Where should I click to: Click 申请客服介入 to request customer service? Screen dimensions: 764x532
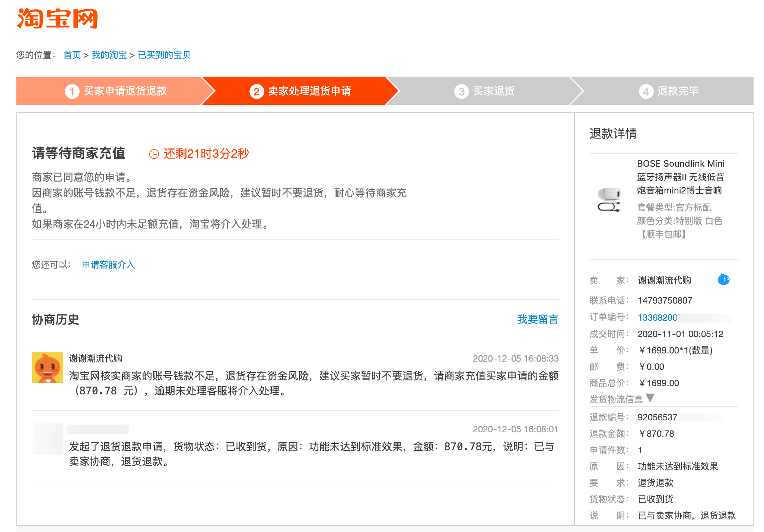(x=108, y=265)
